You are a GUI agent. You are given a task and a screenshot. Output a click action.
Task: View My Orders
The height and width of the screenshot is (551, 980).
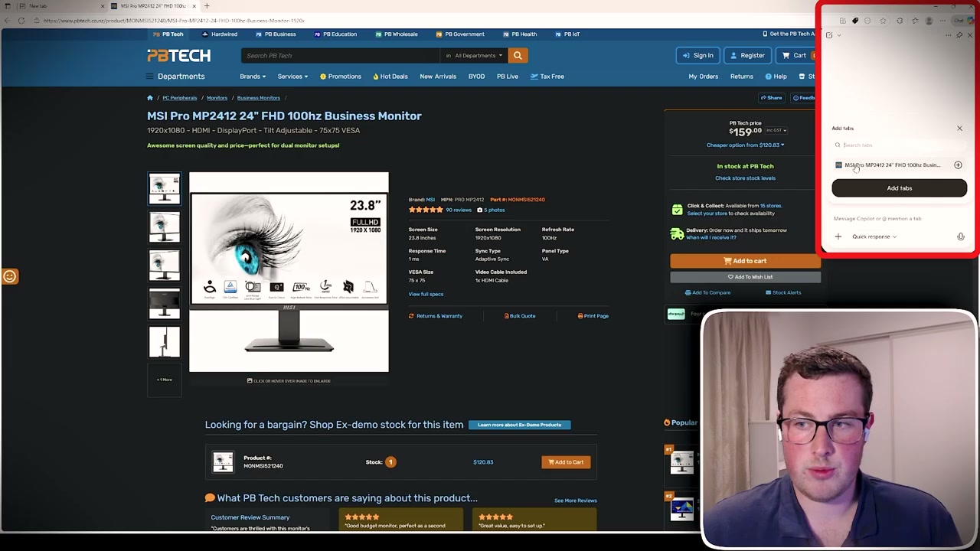703,77
